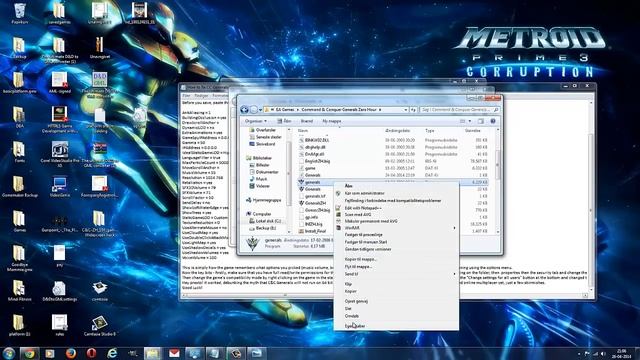
Task: Launch Google Chrome from the taskbar
Action: click(x=29, y=353)
